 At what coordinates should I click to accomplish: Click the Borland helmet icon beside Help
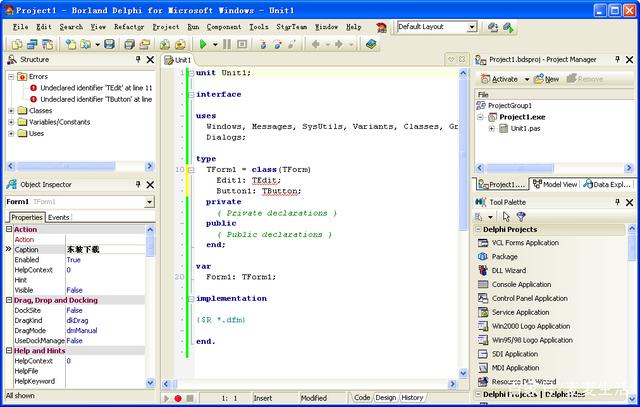coord(382,27)
